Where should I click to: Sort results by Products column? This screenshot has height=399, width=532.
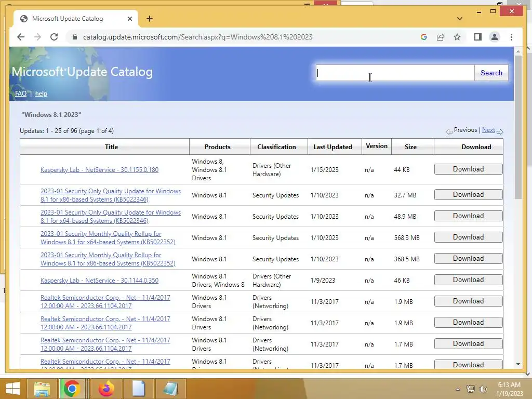(x=218, y=147)
